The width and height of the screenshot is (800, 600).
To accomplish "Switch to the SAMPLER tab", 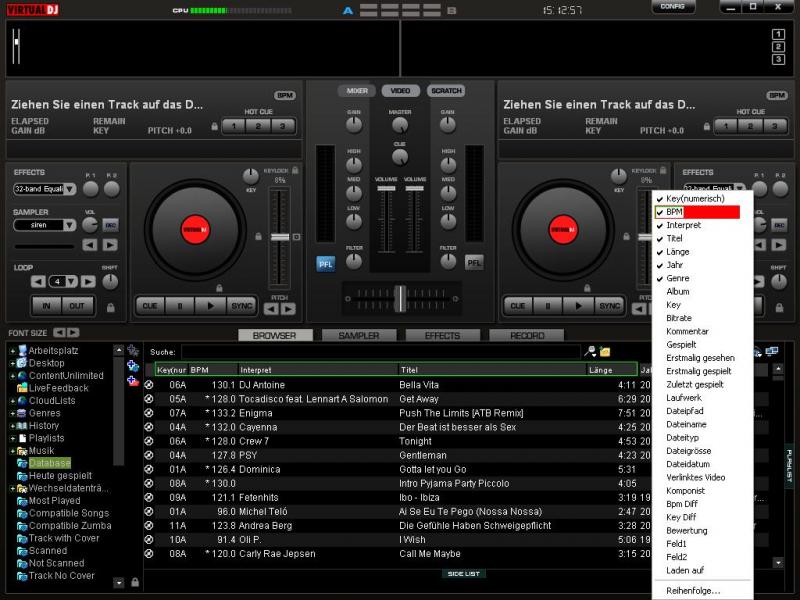I will [358, 336].
